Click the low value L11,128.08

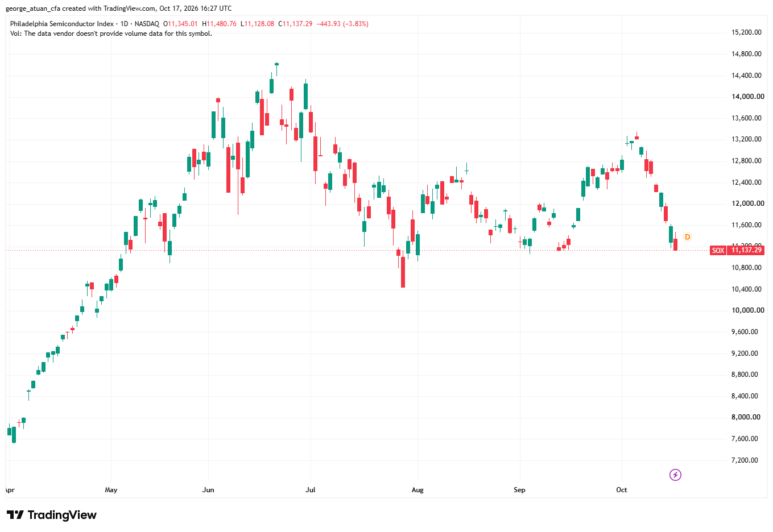pyautogui.click(x=257, y=24)
